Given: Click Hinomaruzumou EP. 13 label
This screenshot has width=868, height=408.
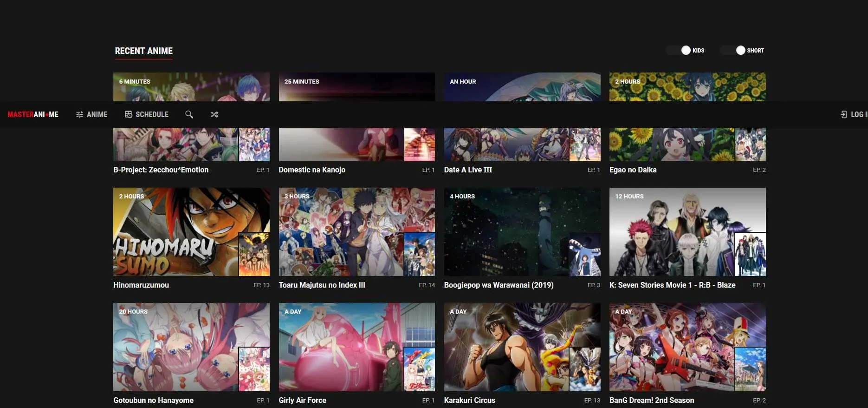Looking at the screenshot, I should pyautogui.click(x=261, y=285).
